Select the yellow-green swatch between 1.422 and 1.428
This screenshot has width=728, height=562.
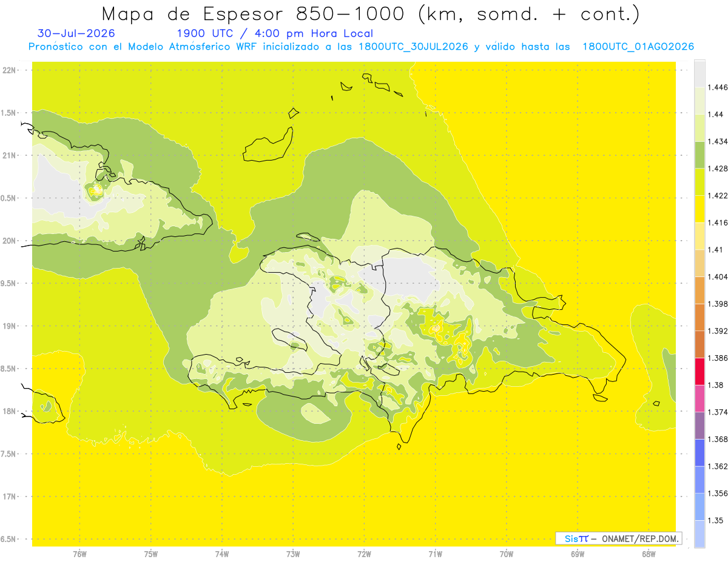point(699,182)
